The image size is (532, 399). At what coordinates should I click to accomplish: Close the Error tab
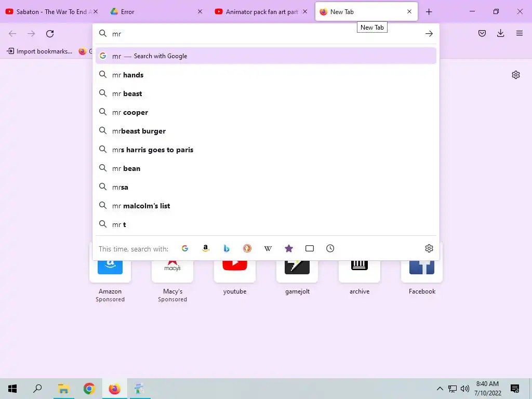(200, 11)
